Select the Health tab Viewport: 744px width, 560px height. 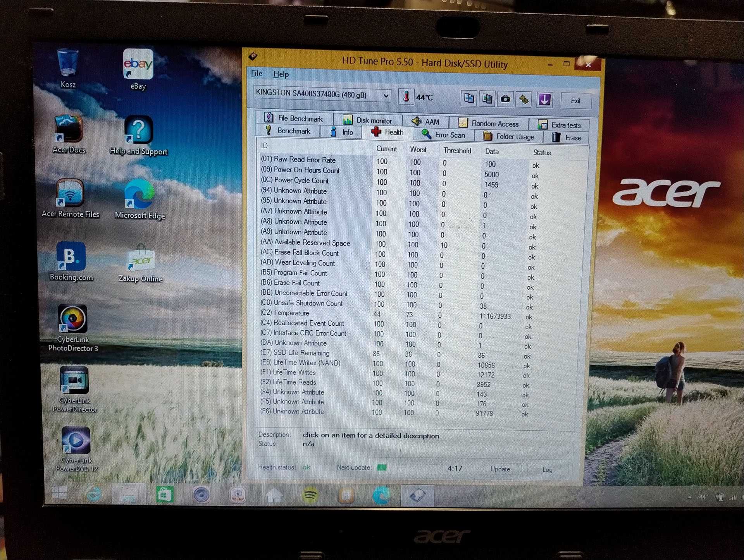(387, 132)
